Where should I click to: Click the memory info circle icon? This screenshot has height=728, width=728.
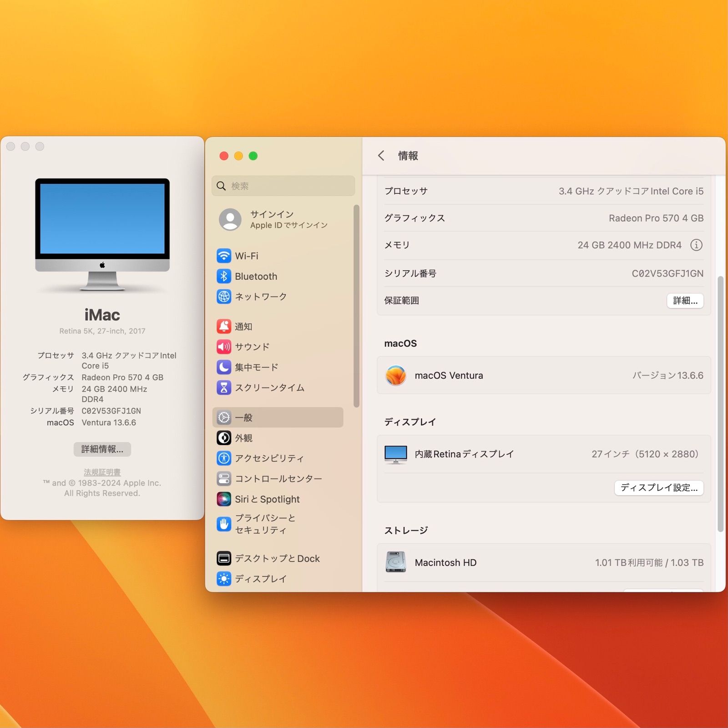pyautogui.click(x=696, y=245)
